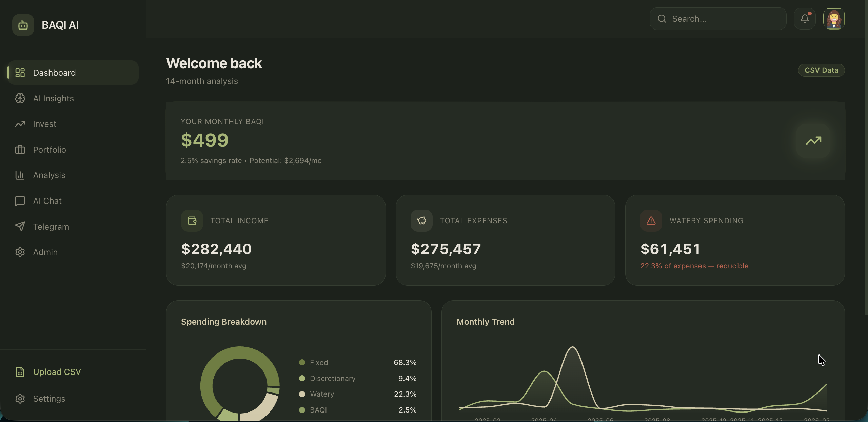The image size is (868, 422).
Task: Click the Spending Breakdown donut chart
Action: (240, 383)
